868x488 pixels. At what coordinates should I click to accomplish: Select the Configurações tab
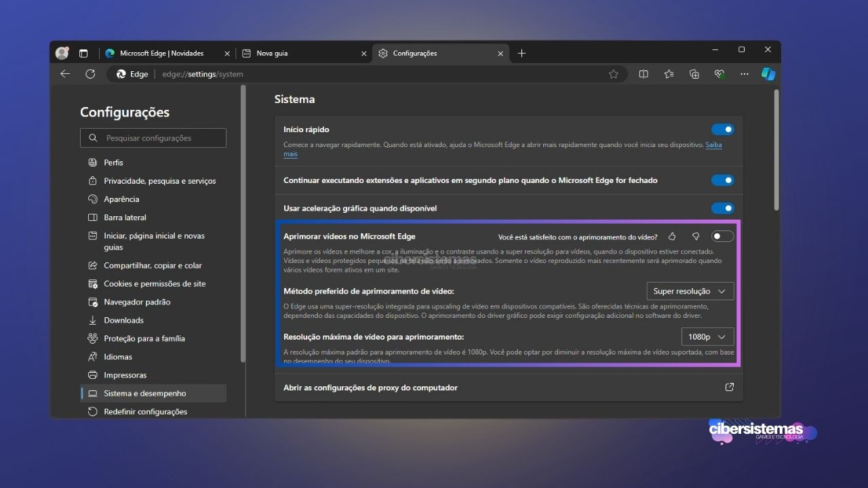(441, 54)
